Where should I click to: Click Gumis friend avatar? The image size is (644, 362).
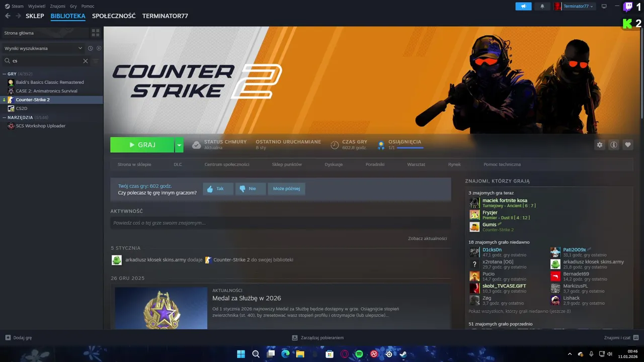pos(474,227)
